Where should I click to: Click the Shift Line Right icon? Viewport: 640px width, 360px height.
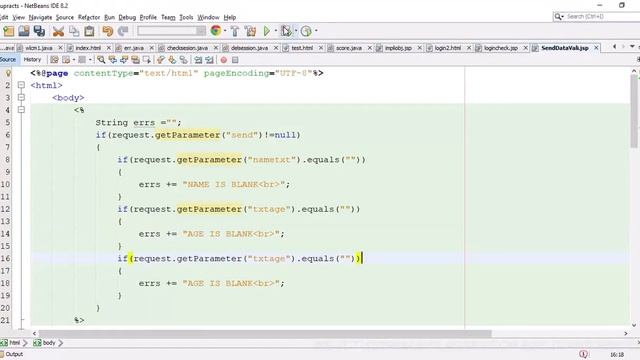click(x=209, y=60)
